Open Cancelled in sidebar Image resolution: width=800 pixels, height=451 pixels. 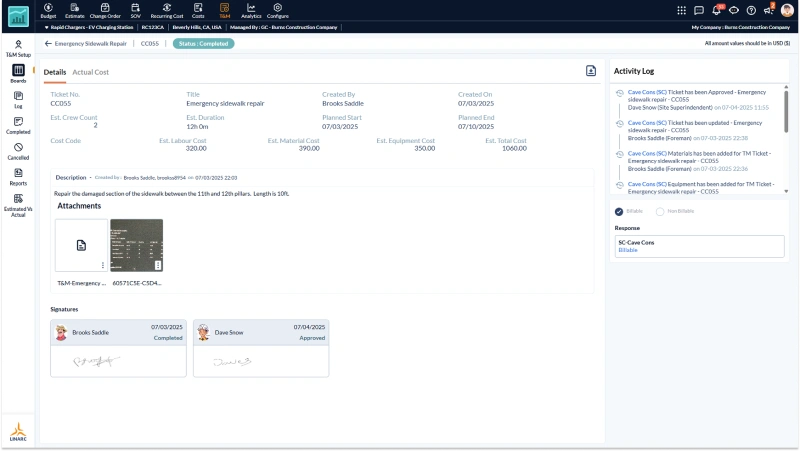18,152
